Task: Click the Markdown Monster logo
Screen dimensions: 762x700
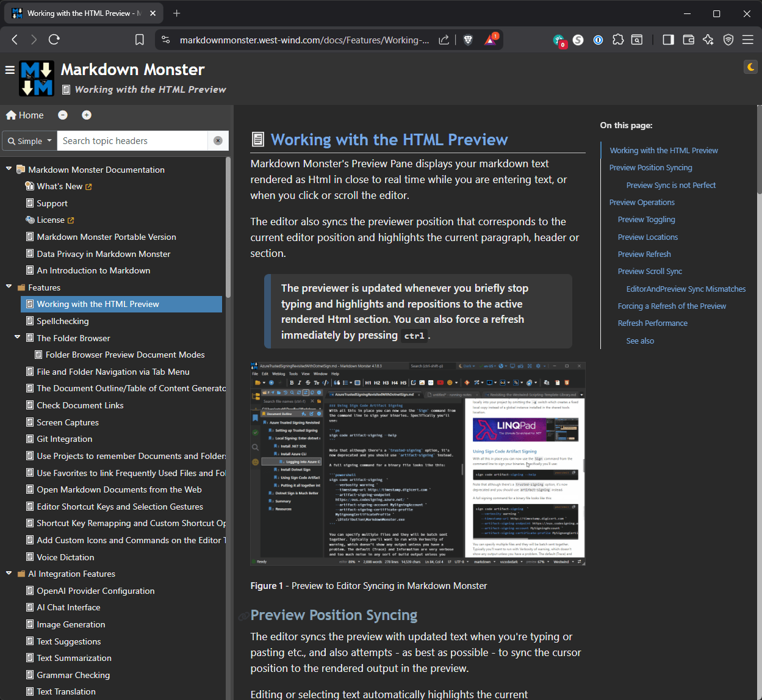Action: (36, 78)
